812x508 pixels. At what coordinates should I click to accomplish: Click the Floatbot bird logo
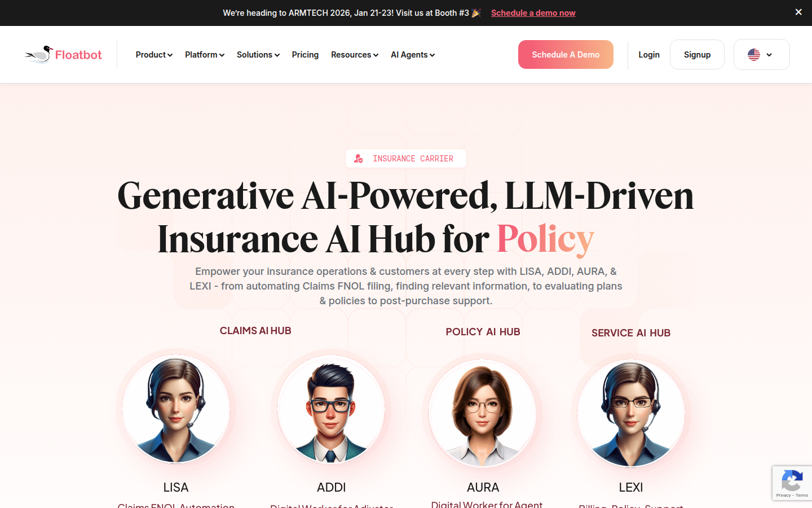coord(39,54)
